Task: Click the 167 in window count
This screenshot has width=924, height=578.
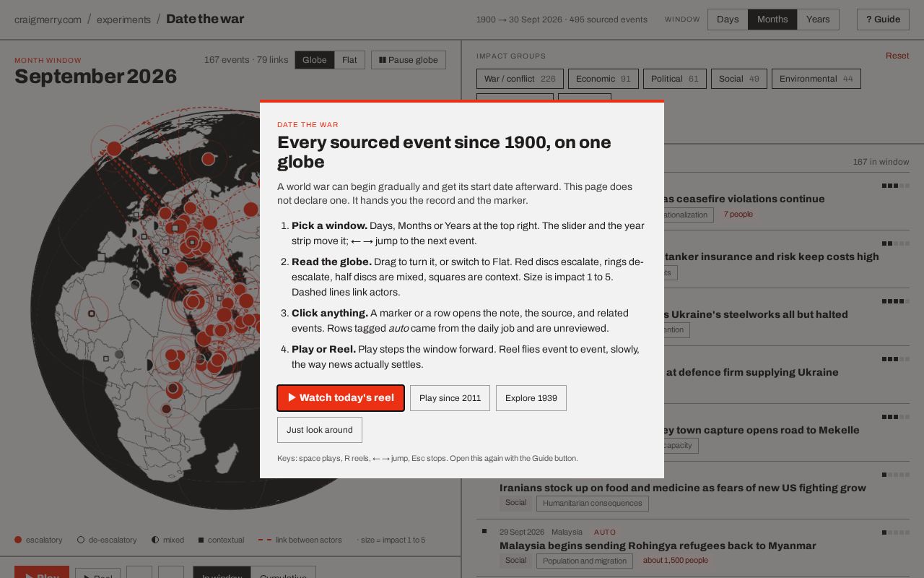Action: click(x=881, y=162)
